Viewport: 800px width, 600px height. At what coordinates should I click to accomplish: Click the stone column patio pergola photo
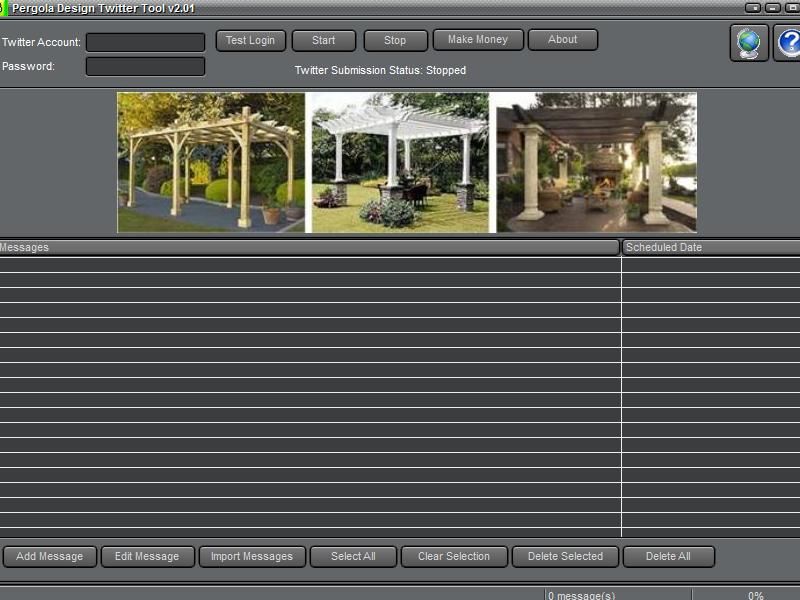tap(596, 162)
